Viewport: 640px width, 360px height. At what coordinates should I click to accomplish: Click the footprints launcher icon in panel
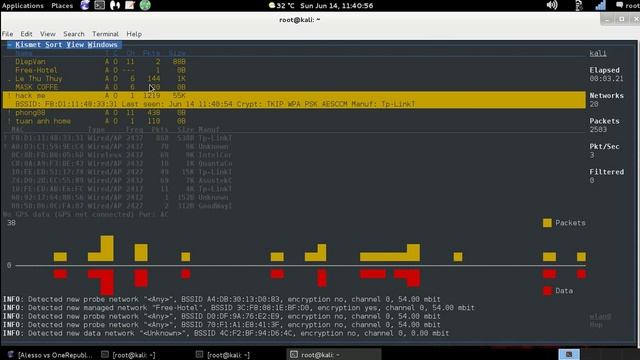[115, 5]
